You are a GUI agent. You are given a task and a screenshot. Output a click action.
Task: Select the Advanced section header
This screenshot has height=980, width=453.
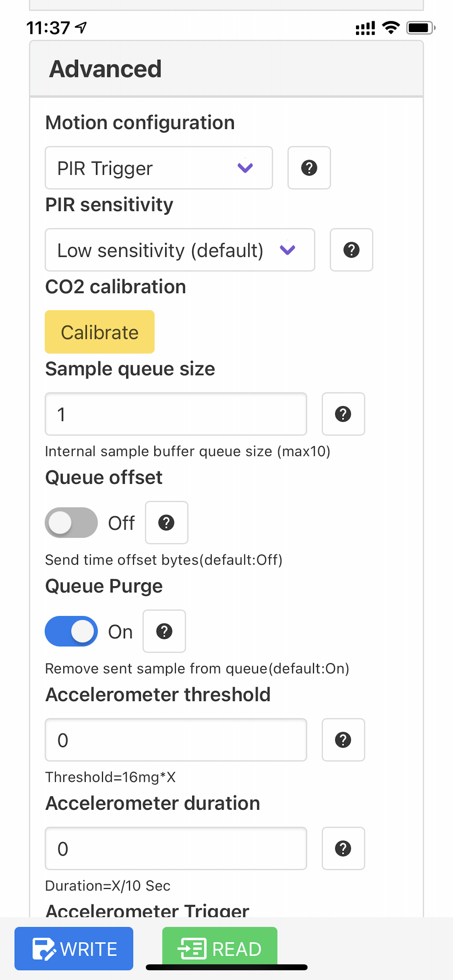pyautogui.click(x=226, y=69)
